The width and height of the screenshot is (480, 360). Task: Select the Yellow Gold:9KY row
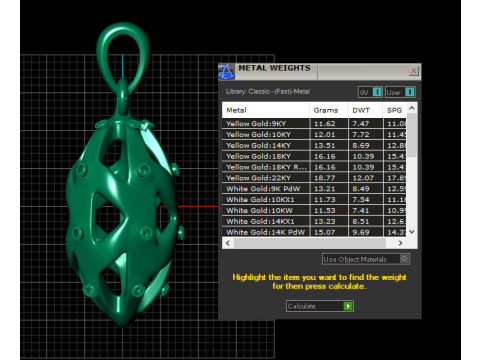(x=314, y=124)
